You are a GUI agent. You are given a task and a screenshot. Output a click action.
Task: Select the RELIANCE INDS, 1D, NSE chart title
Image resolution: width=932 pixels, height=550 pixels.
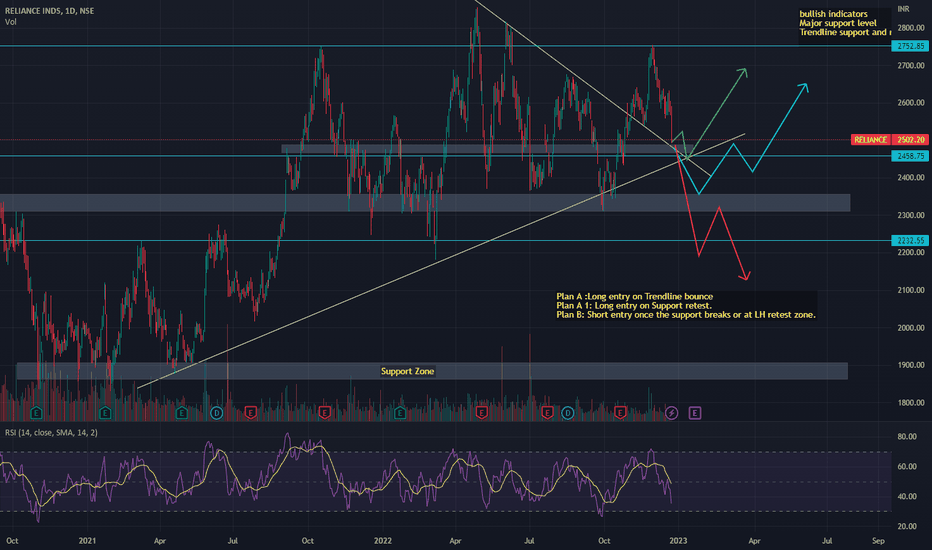pos(49,11)
